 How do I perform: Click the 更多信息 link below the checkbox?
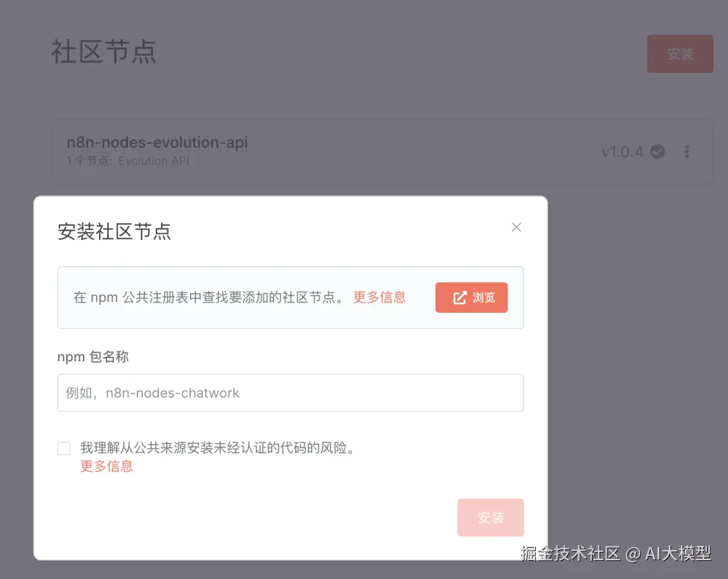(106, 466)
